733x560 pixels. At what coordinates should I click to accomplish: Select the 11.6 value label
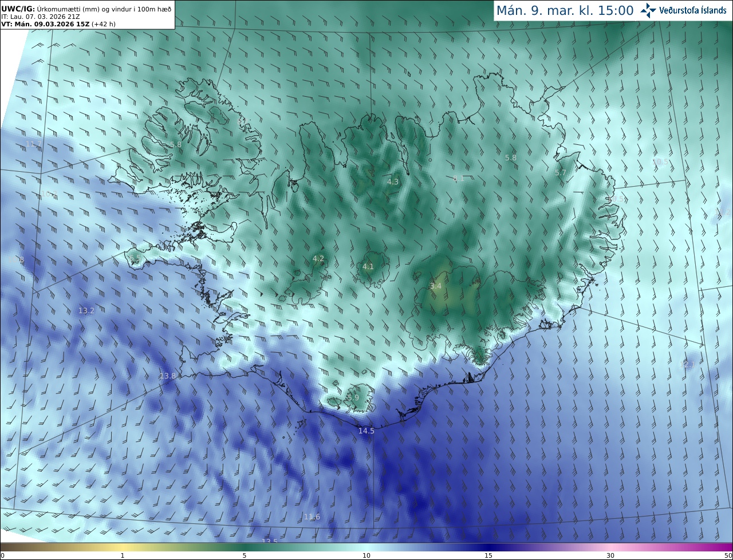click(312, 516)
